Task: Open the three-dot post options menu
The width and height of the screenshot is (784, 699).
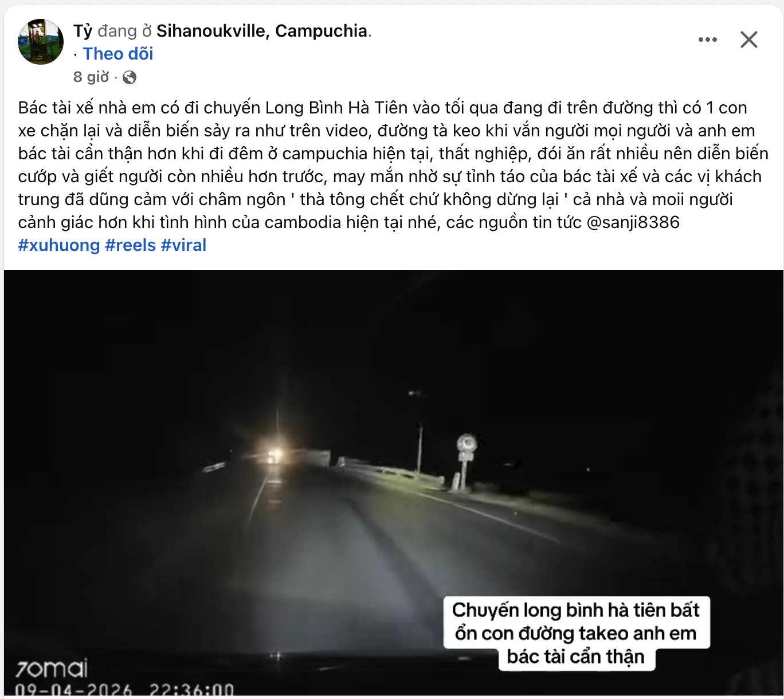Action: 708,40
